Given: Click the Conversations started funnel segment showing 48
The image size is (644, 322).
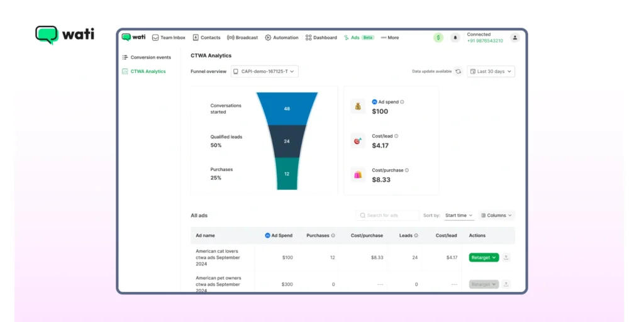Looking at the screenshot, I should 287,109.
